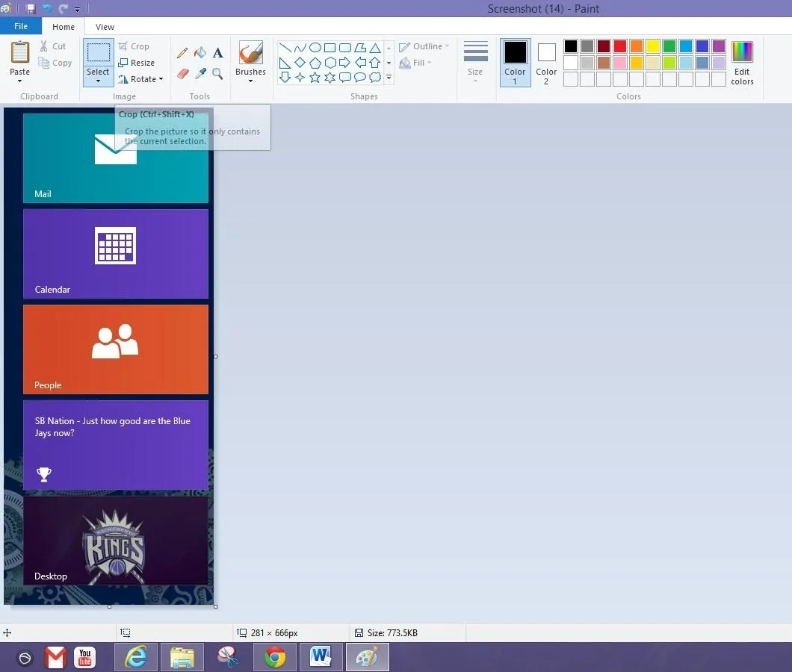This screenshot has width=792, height=672.
Task: Pick the Six-point star shape
Action: (x=330, y=77)
